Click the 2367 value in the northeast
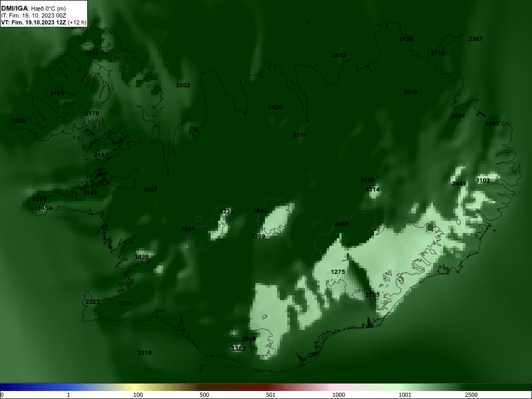This screenshot has width=532, height=399. [475, 39]
